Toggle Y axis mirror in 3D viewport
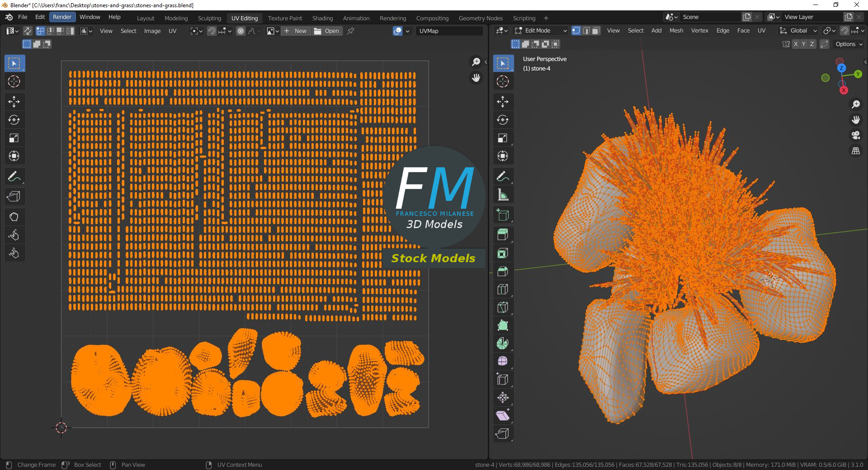 coord(804,44)
